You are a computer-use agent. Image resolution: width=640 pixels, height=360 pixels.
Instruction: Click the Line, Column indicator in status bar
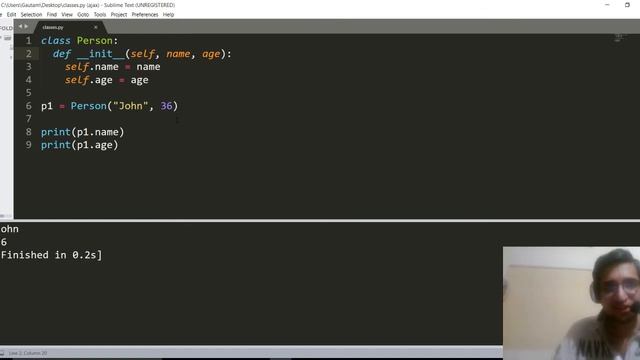[28, 353]
